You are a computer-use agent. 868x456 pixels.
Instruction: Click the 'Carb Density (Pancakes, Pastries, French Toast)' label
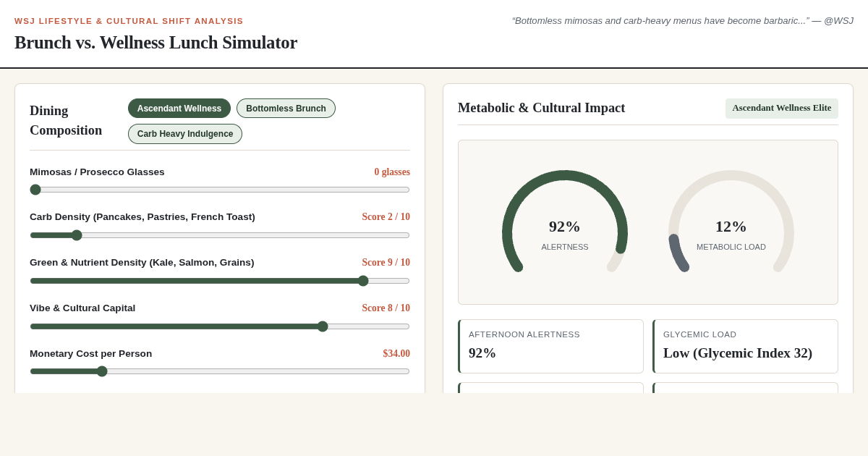click(142, 217)
